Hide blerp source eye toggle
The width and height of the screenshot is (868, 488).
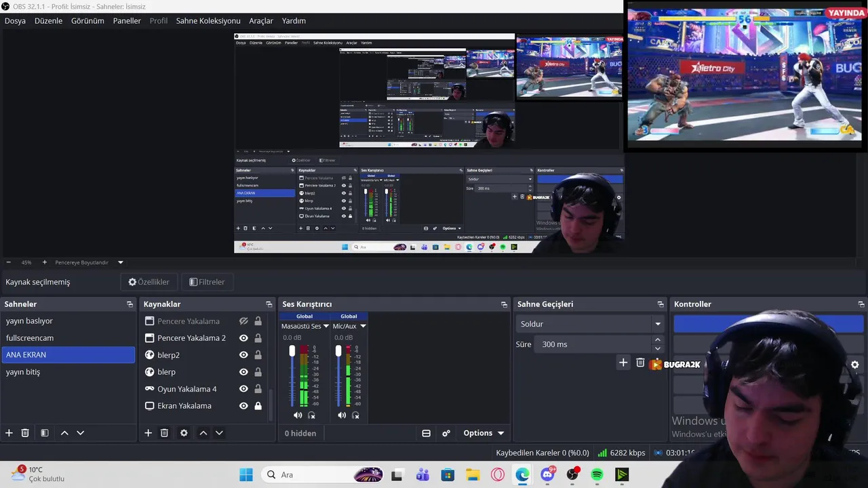pos(243,372)
